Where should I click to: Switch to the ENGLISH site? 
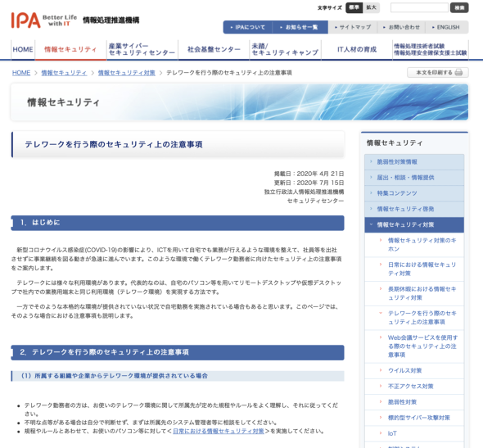point(446,27)
